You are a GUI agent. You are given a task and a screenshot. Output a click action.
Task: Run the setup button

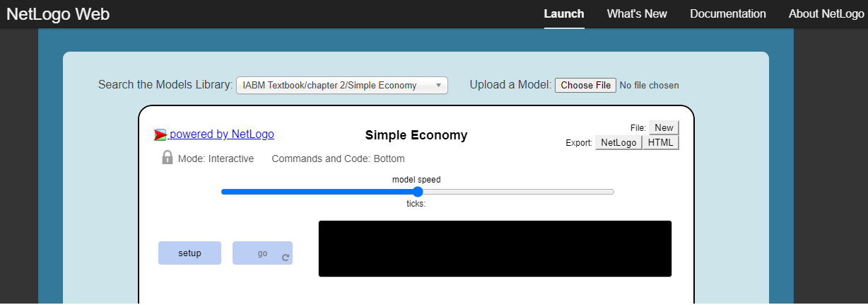[x=189, y=253]
